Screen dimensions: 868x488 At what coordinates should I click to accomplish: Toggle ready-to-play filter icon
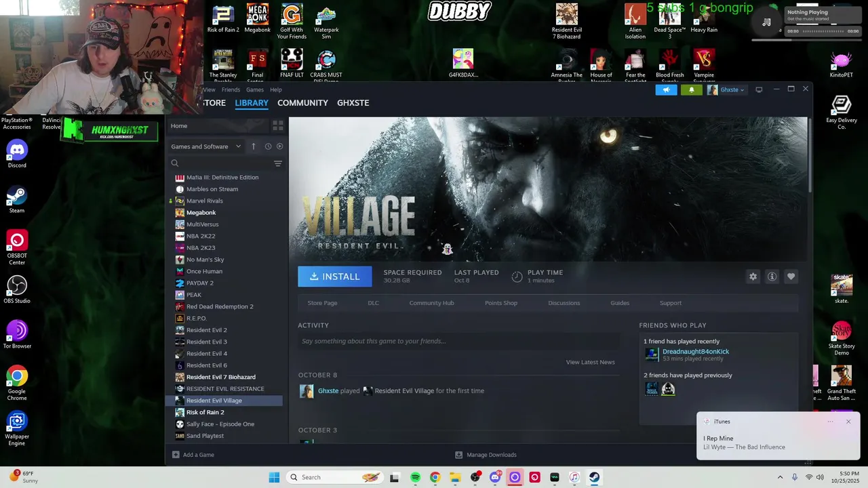tap(279, 146)
